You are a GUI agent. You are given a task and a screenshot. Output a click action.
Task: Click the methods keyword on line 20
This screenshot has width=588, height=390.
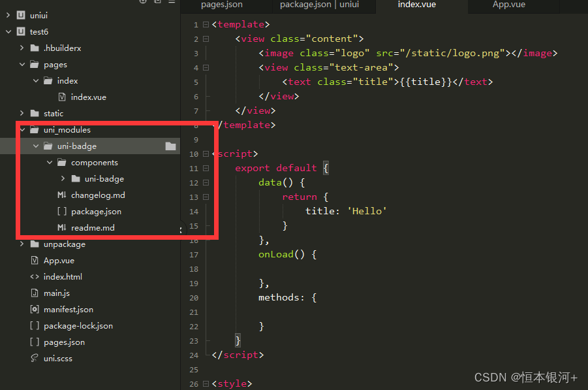click(x=279, y=297)
